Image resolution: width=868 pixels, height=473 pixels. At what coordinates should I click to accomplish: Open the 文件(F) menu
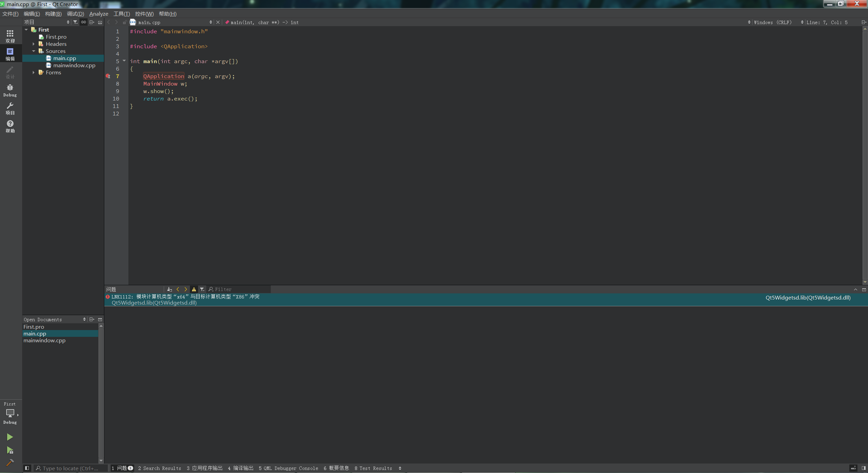[x=11, y=14]
